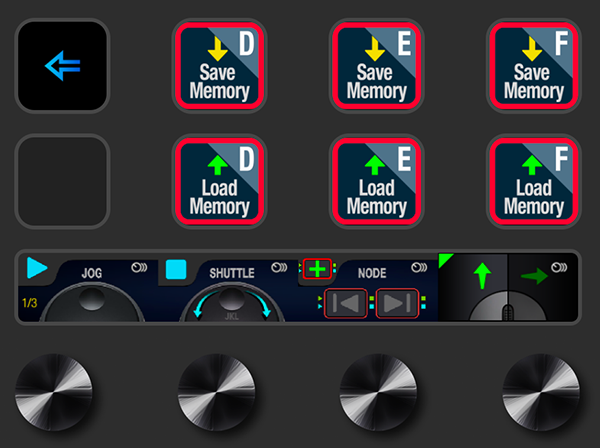
Task: Click the knob icon beside right green arrow
Action: pyautogui.click(x=559, y=267)
